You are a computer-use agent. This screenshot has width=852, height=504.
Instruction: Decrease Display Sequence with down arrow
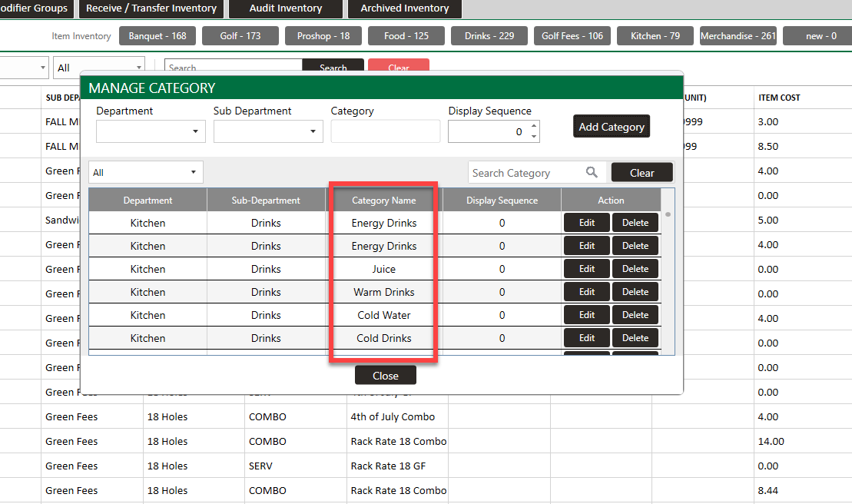point(534,137)
